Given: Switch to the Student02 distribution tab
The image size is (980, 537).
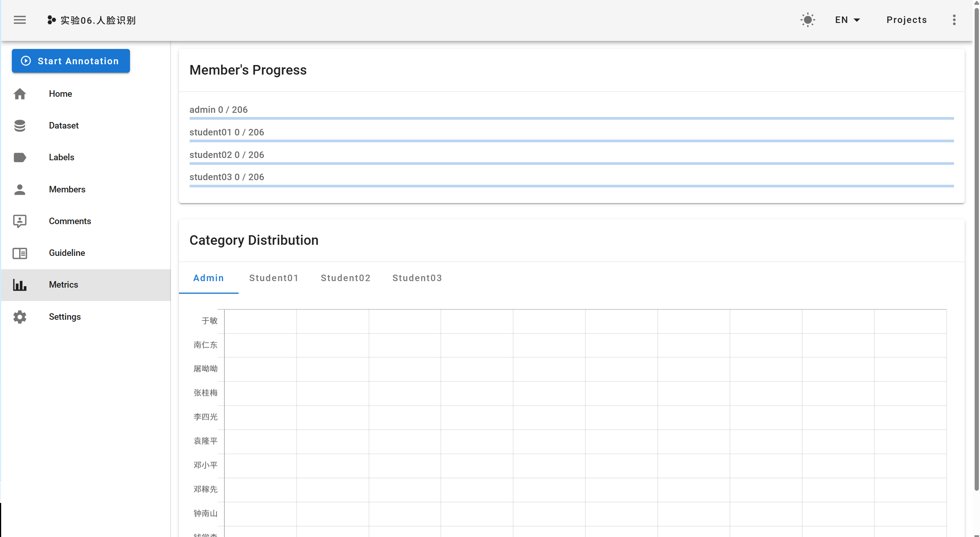Looking at the screenshot, I should coord(346,278).
